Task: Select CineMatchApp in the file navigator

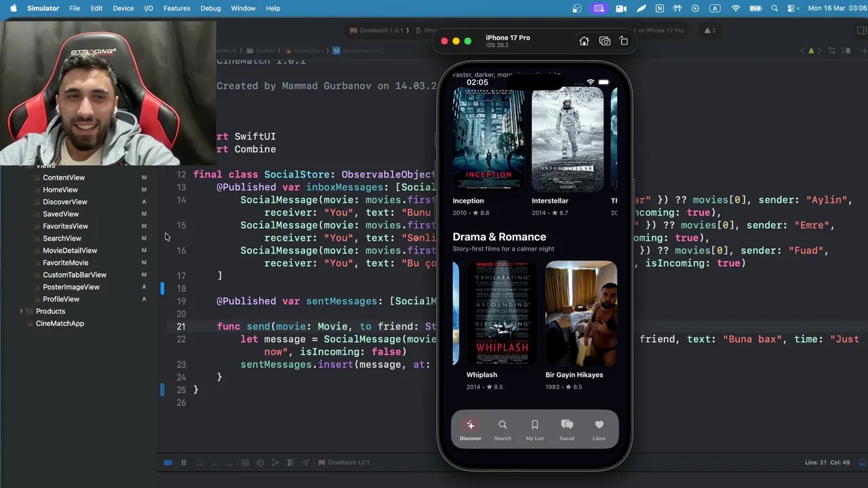Action: coord(60,324)
